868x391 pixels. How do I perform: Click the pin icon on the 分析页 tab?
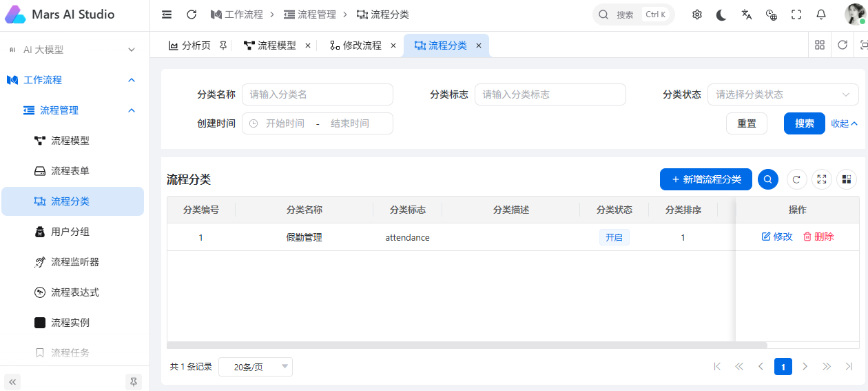223,46
